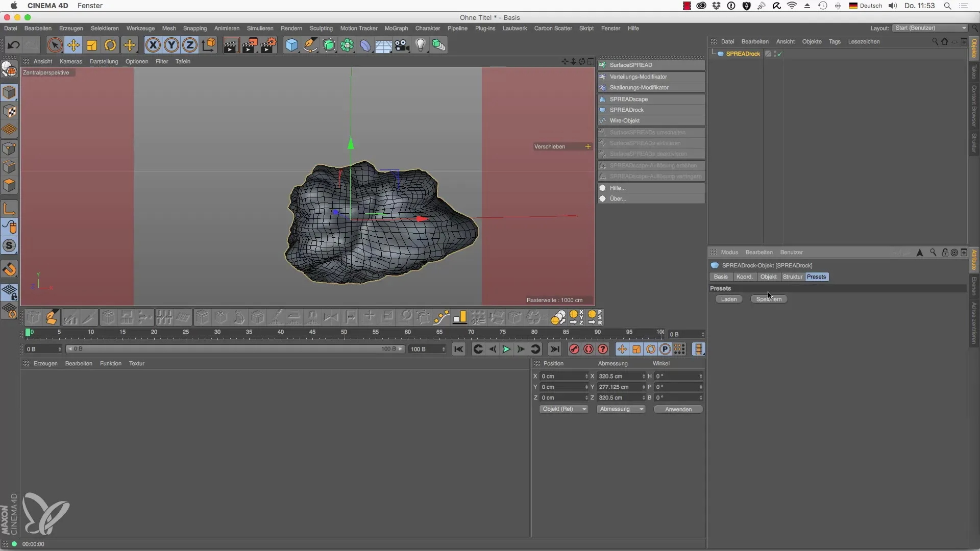Click the timeline range slider bar
The image size is (980, 551).
click(235, 349)
